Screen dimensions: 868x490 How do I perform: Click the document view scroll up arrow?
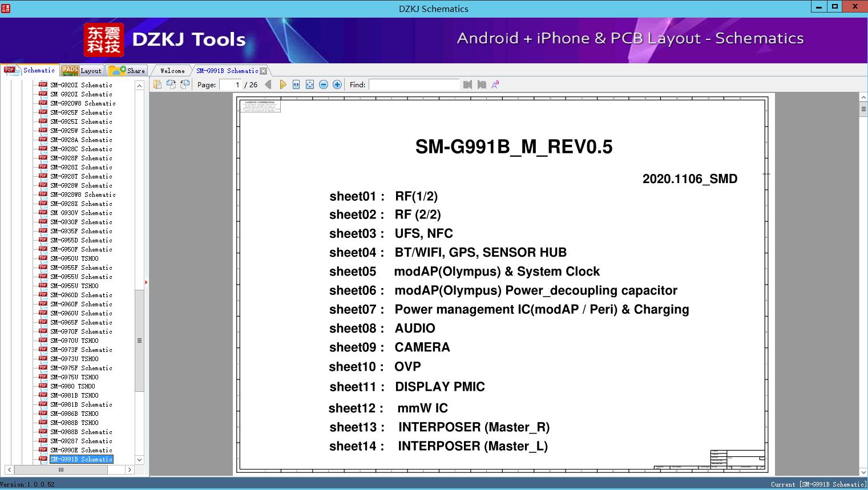click(863, 98)
